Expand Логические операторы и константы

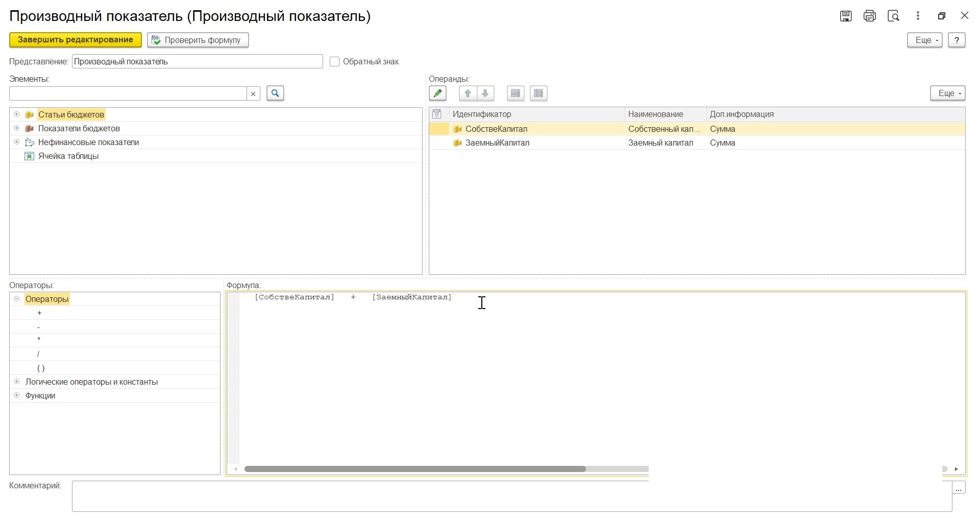pos(16,382)
